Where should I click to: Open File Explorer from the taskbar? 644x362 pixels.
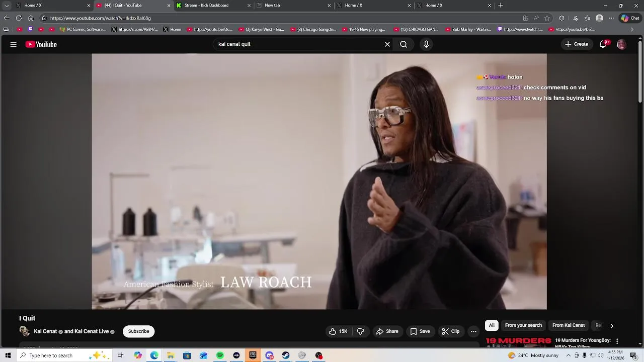tap(171, 355)
